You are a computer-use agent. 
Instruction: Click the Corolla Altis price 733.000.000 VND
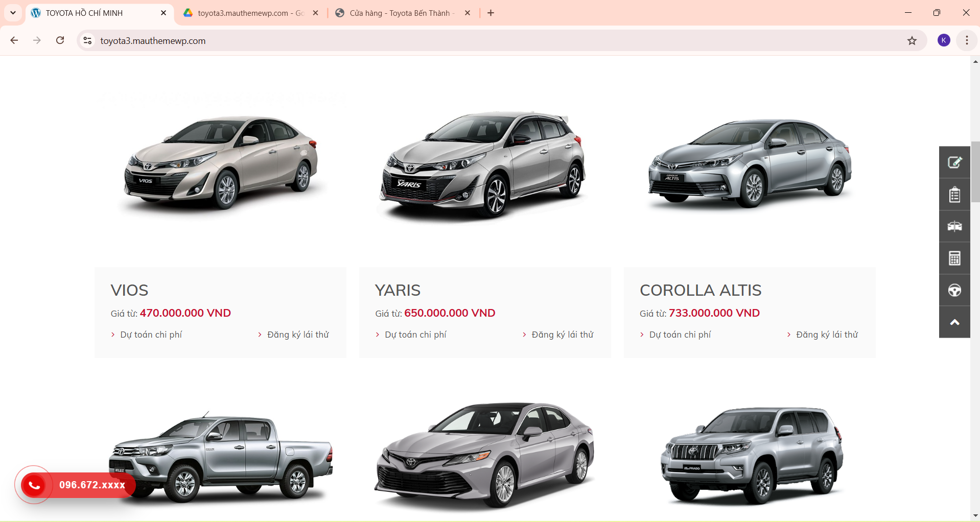(x=714, y=313)
